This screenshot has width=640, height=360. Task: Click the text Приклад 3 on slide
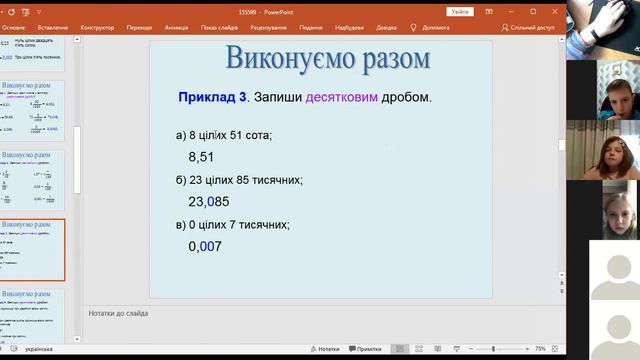pos(212,97)
